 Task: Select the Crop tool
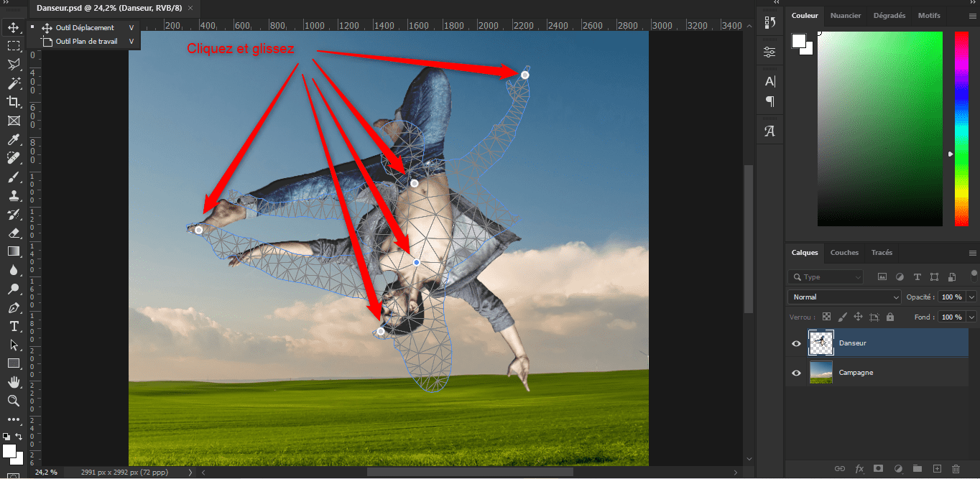point(13,102)
